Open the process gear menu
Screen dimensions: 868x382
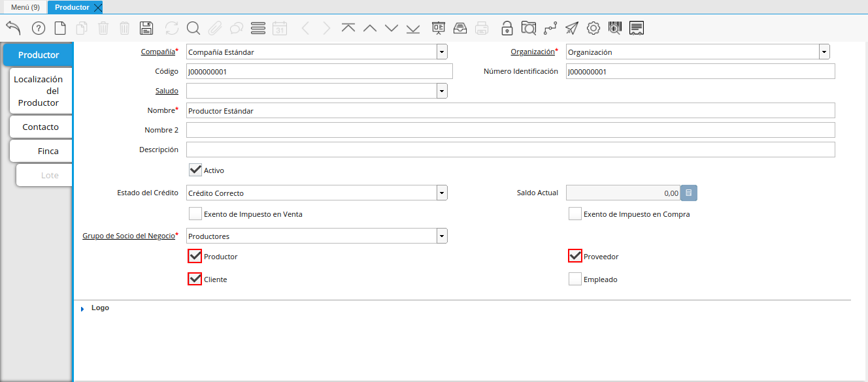click(x=593, y=27)
